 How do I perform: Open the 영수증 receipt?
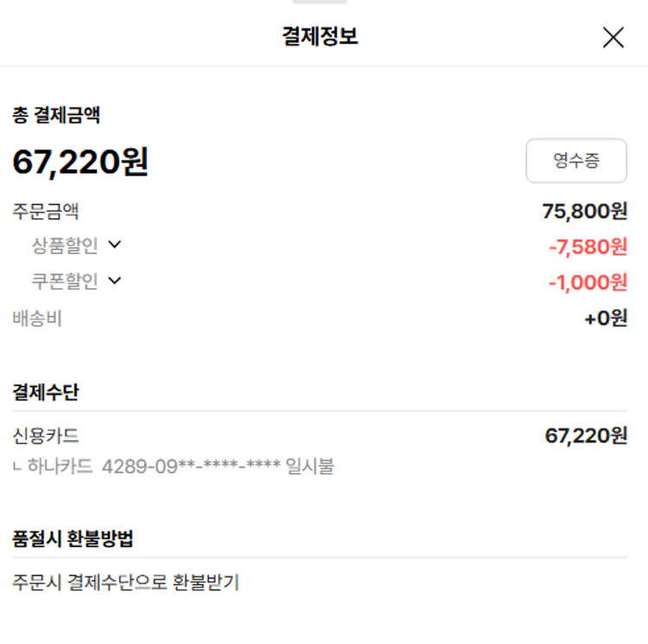coord(576,161)
